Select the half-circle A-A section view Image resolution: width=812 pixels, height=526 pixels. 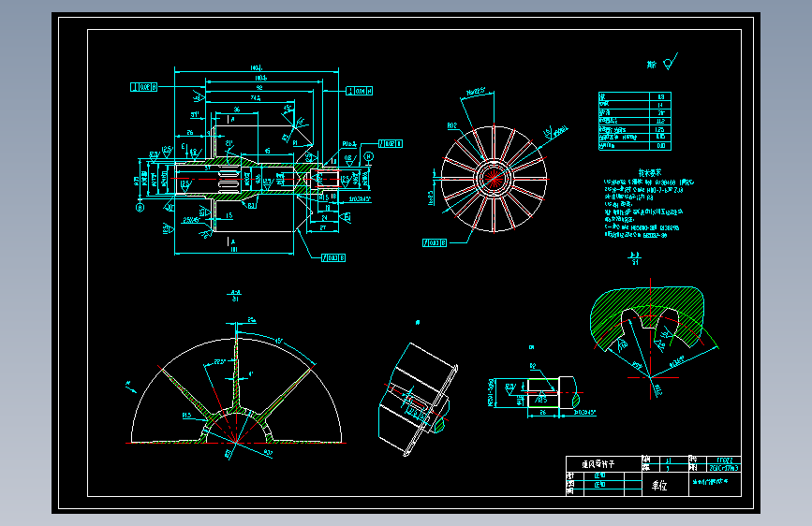(236, 391)
